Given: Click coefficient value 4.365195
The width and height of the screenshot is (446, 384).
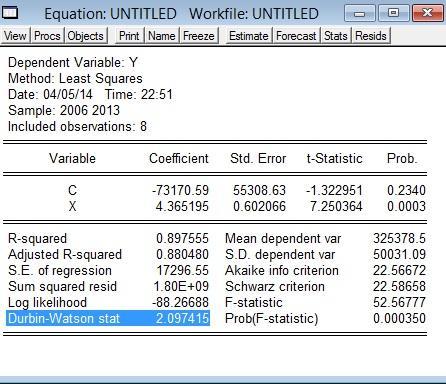Looking at the screenshot, I should pos(182,206).
